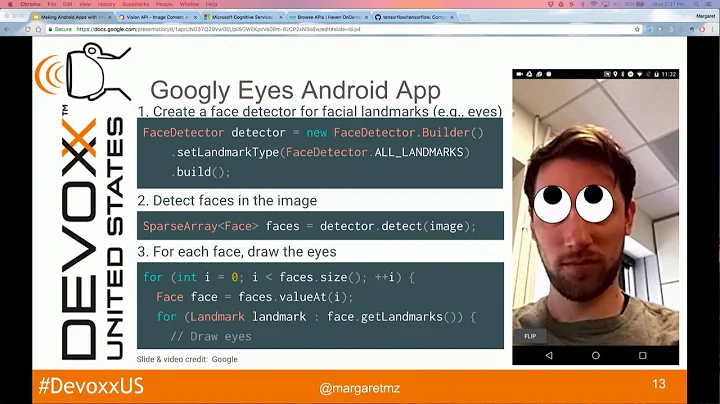Open Chrome's three-dot menu
Screen dimensions: 720x404
tap(713, 29)
